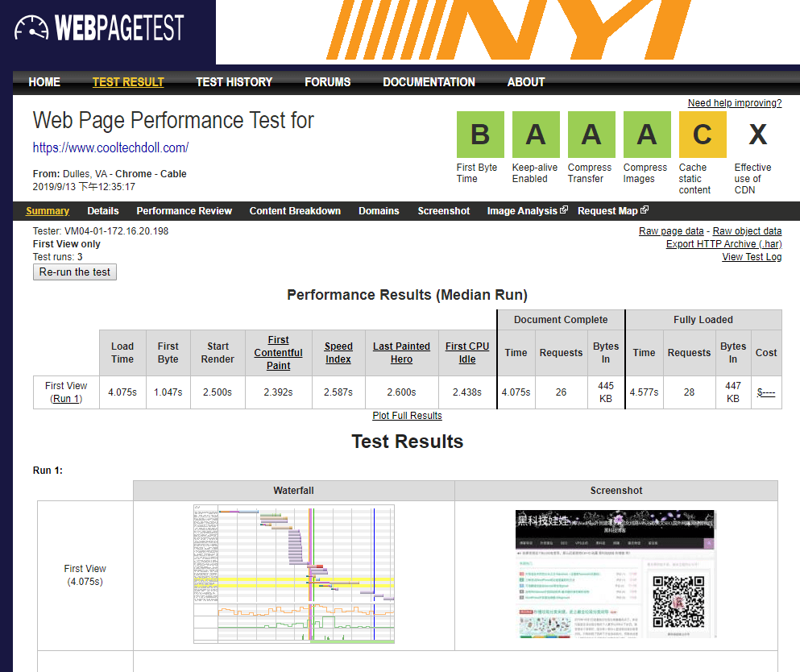Click the Plot Full Results link
The image size is (800, 672).
pyautogui.click(x=407, y=415)
